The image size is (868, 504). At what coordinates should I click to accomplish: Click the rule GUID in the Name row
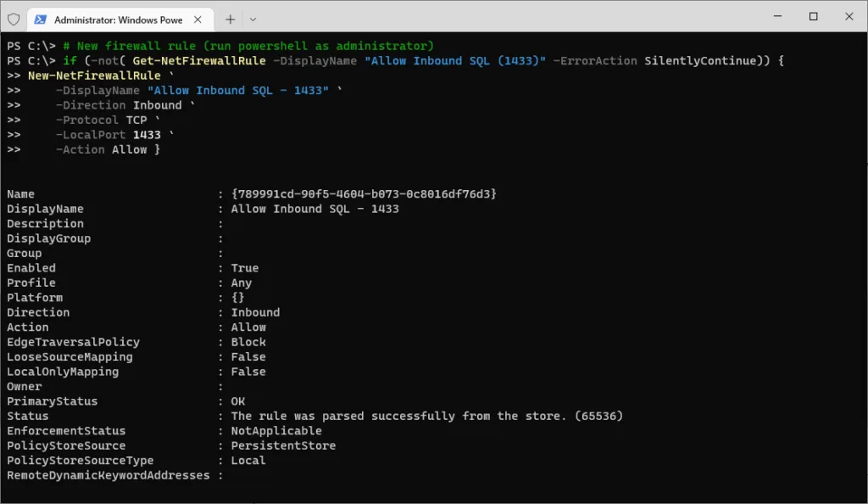364,194
